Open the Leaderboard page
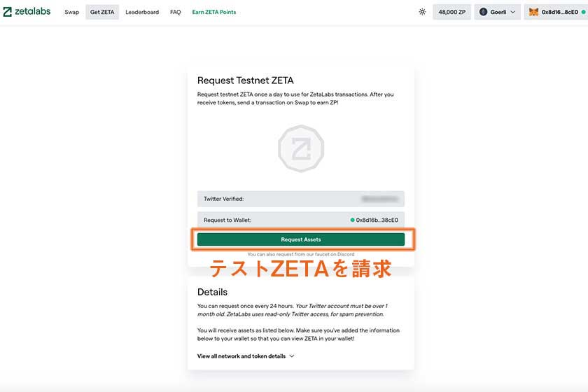This screenshot has height=392, width=588. [142, 12]
